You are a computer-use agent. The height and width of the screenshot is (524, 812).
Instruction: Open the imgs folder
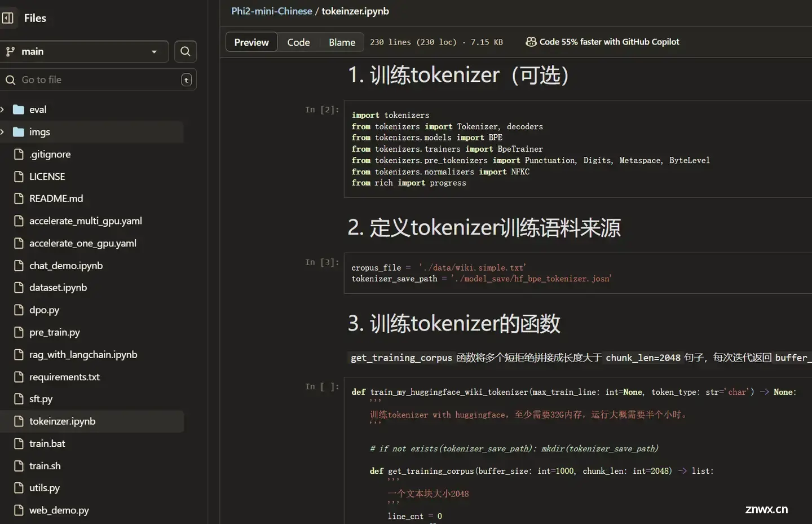pos(39,131)
